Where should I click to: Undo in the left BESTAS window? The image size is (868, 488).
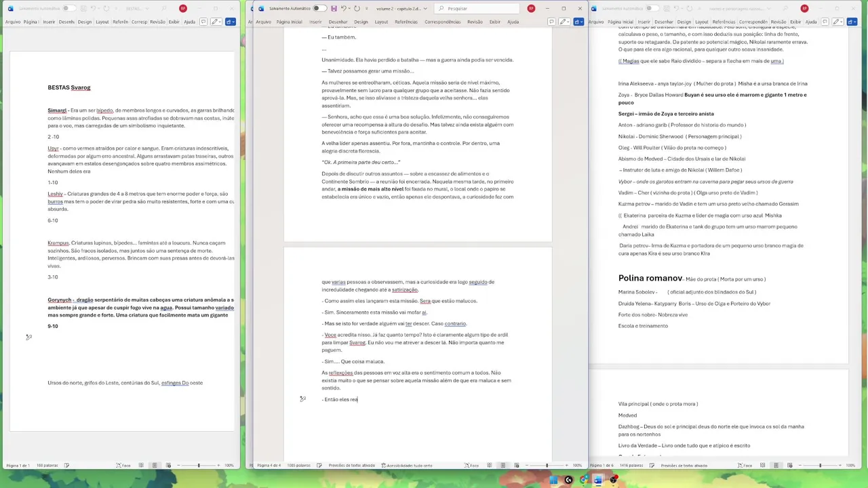(x=93, y=8)
